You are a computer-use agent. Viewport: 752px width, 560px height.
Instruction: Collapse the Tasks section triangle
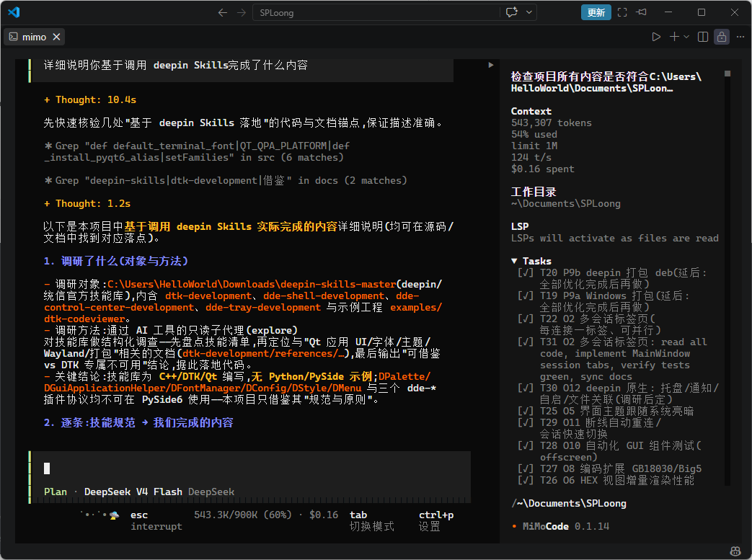pos(514,261)
